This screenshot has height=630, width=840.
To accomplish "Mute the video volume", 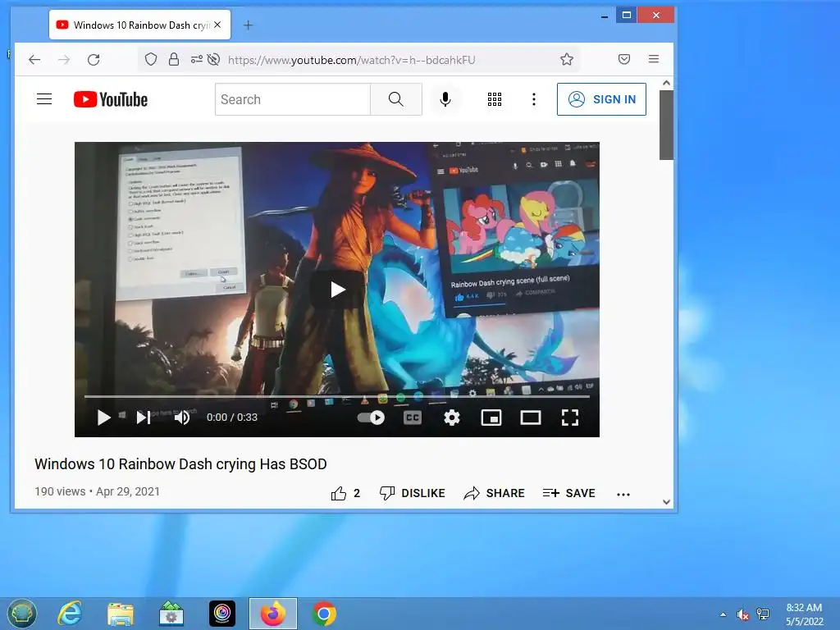I will pos(182,418).
